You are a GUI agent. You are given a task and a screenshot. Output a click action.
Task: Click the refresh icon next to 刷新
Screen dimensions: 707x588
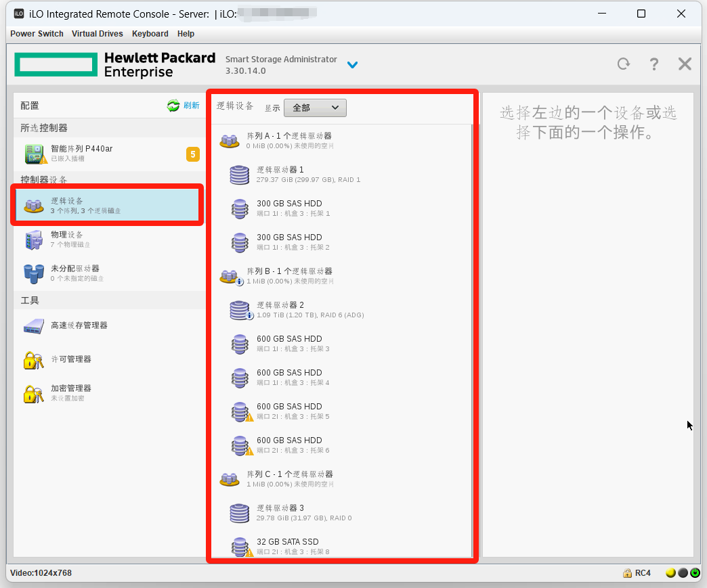[173, 106]
